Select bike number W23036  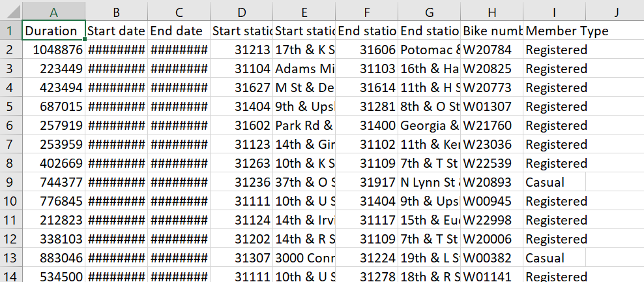[x=492, y=144]
